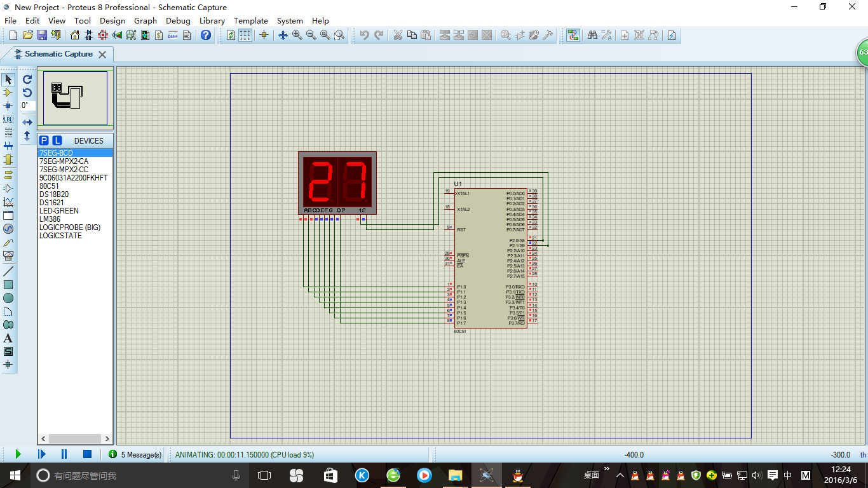Click the Rotate Clockwise icon
The width and height of the screenshot is (868, 488).
27,79
